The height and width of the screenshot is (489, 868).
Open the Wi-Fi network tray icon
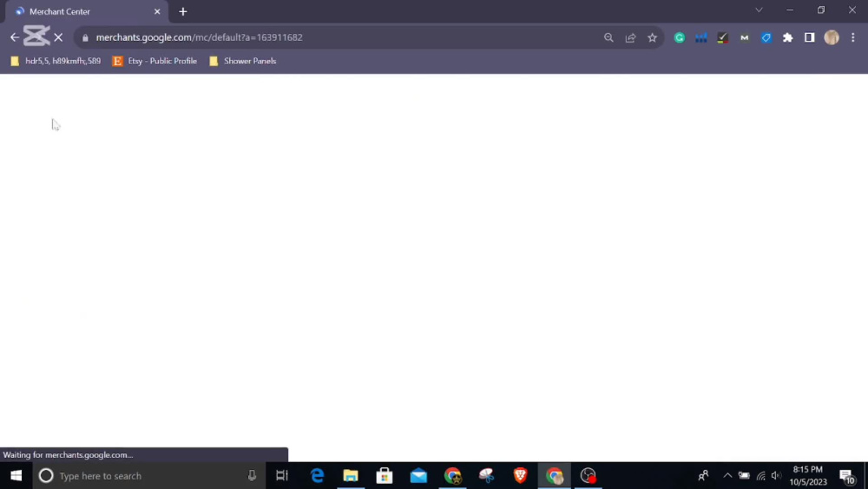point(761,476)
